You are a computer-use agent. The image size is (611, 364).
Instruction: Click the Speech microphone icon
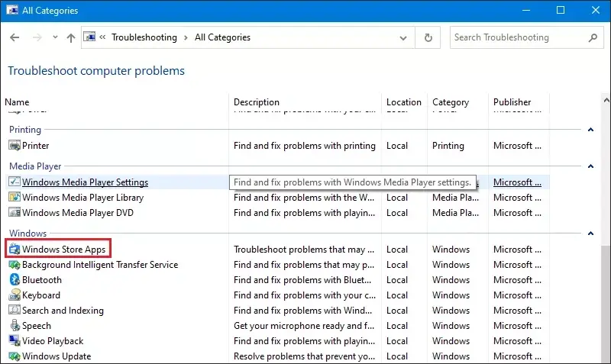pyautogui.click(x=15, y=325)
